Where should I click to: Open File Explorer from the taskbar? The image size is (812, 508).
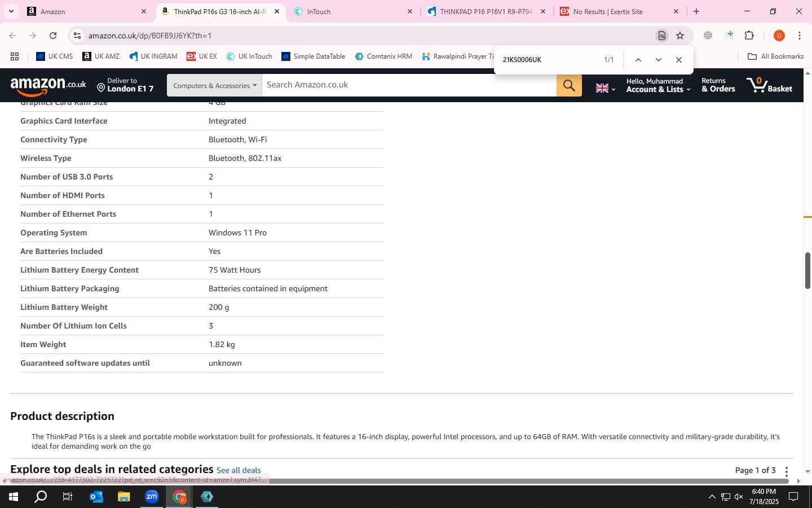(123, 497)
